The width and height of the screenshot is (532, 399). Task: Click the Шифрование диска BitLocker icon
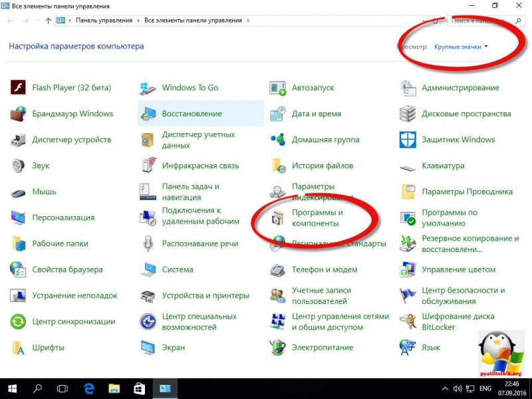tap(408, 322)
